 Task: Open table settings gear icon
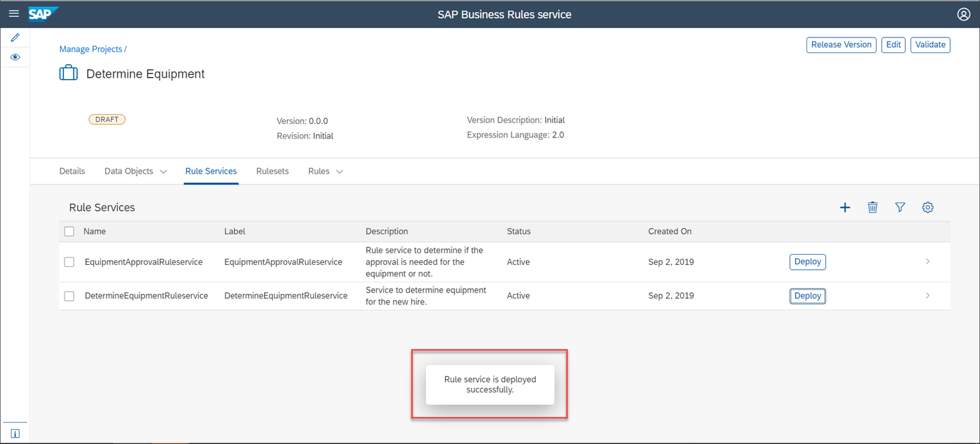pyautogui.click(x=928, y=208)
